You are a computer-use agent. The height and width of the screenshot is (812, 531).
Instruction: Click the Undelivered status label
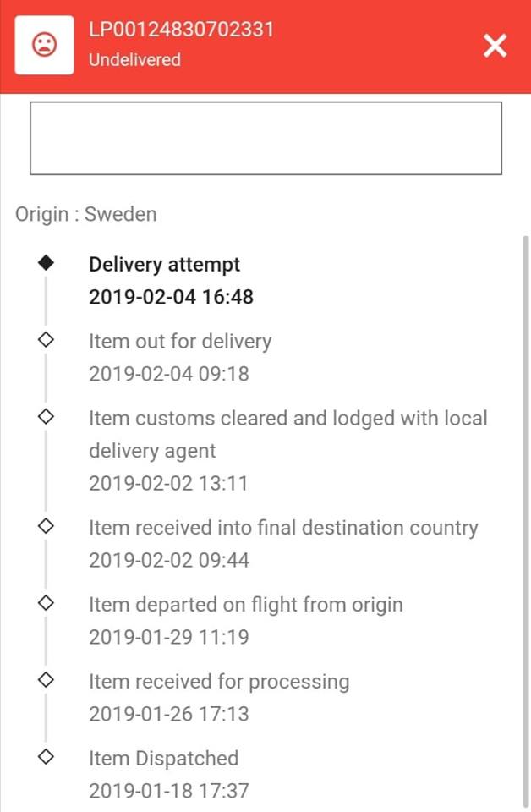tap(134, 59)
